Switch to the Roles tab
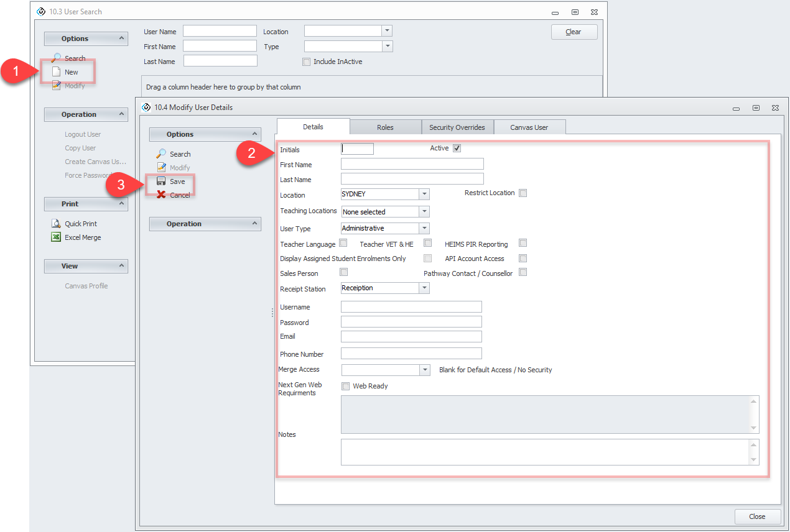 [x=385, y=127]
